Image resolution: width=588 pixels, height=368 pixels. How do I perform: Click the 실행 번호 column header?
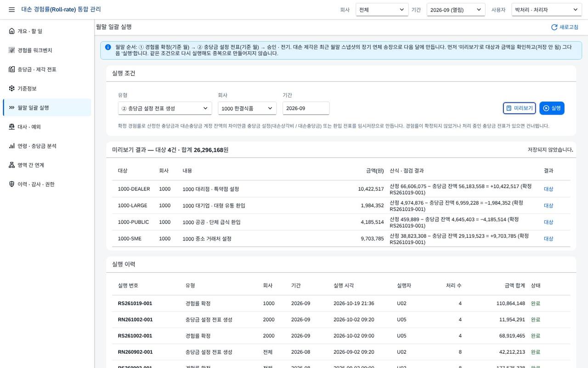pyautogui.click(x=128, y=286)
